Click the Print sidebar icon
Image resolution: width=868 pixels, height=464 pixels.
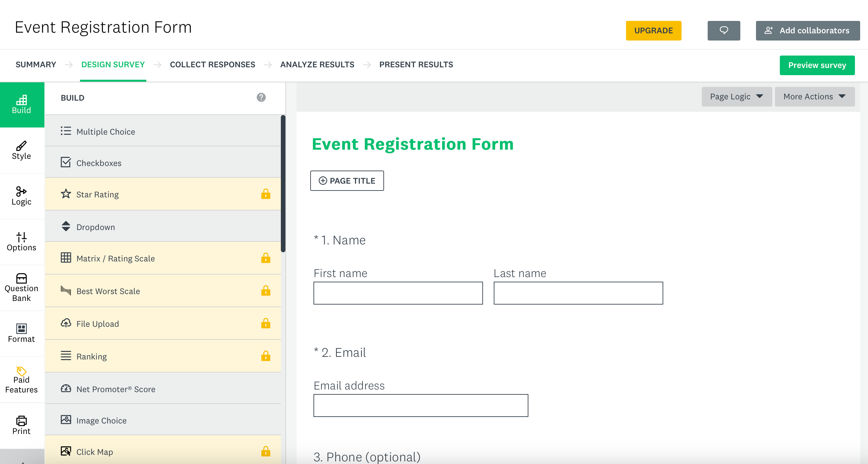click(x=22, y=425)
